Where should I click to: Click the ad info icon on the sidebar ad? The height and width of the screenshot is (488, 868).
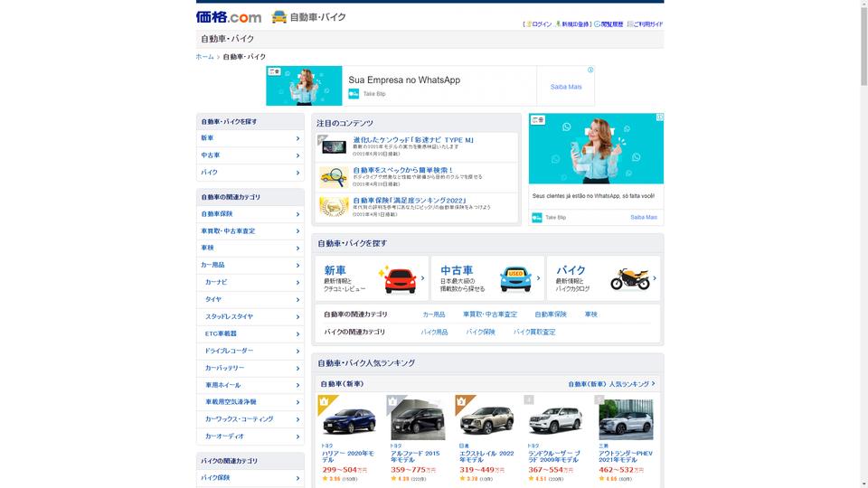(660, 117)
